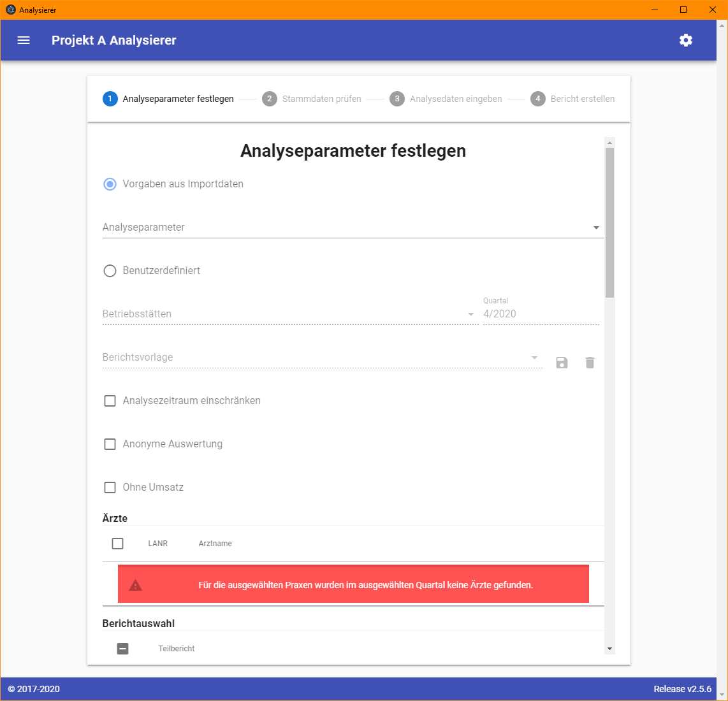
Task: Click the Quartal input field
Action: tap(541, 314)
